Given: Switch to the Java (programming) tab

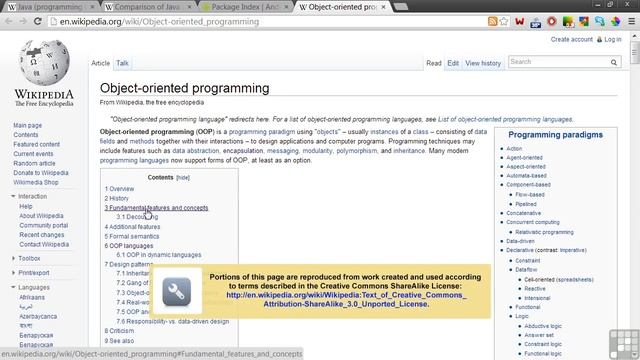Looking at the screenshot, I should pyautogui.click(x=50, y=7).
